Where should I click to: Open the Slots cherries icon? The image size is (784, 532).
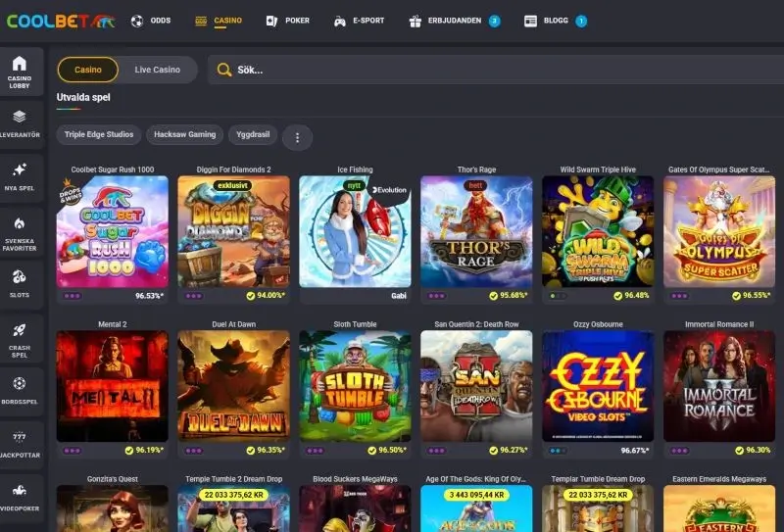19,276
